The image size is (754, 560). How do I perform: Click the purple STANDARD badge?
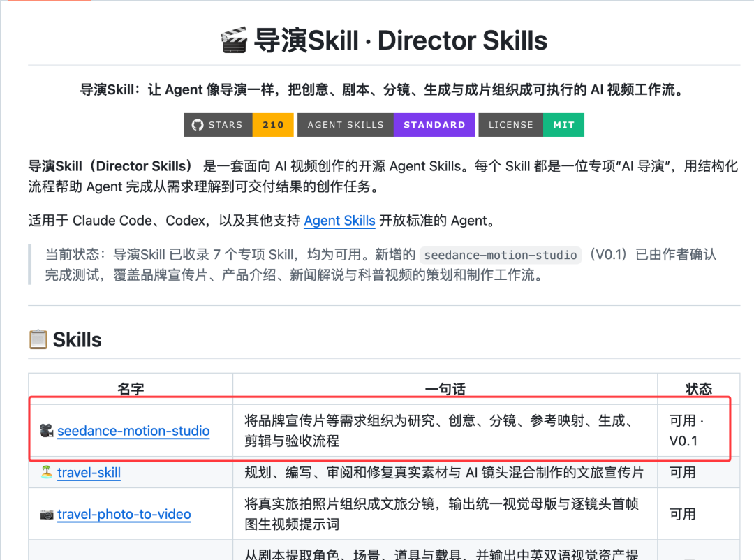[434, 125]
